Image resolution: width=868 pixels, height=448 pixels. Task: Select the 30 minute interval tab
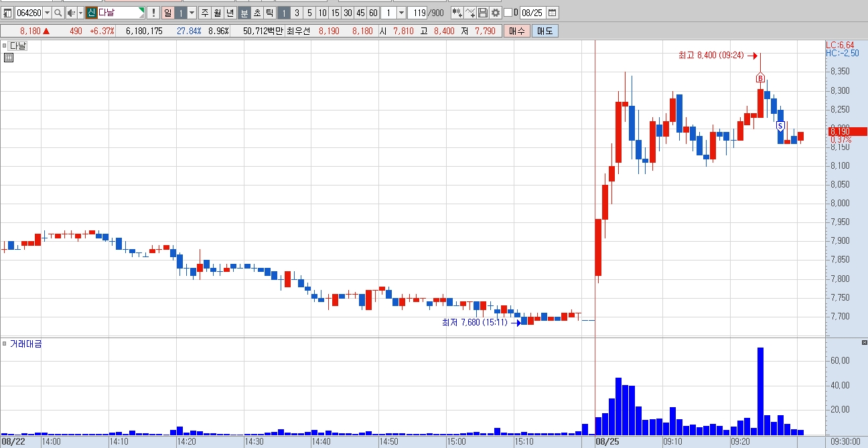tap(348, 13)
